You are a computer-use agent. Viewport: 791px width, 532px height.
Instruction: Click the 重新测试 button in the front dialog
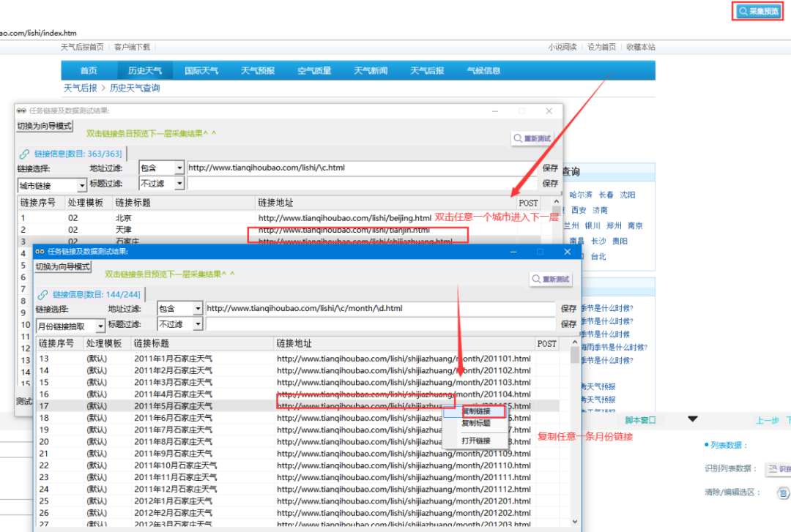coord(551,280)
